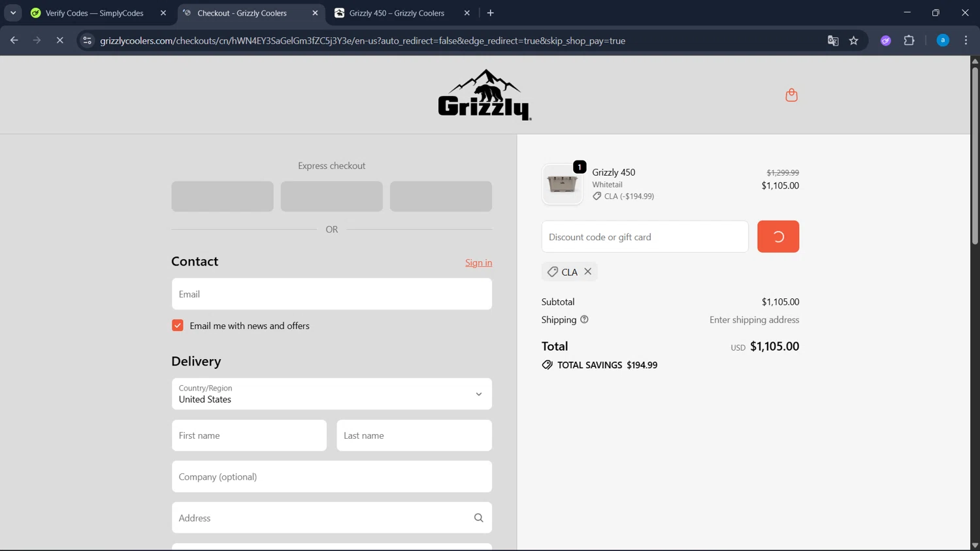980x551 pixels.
Task: Focus the Company (optional) field
Action: (332, 477)
